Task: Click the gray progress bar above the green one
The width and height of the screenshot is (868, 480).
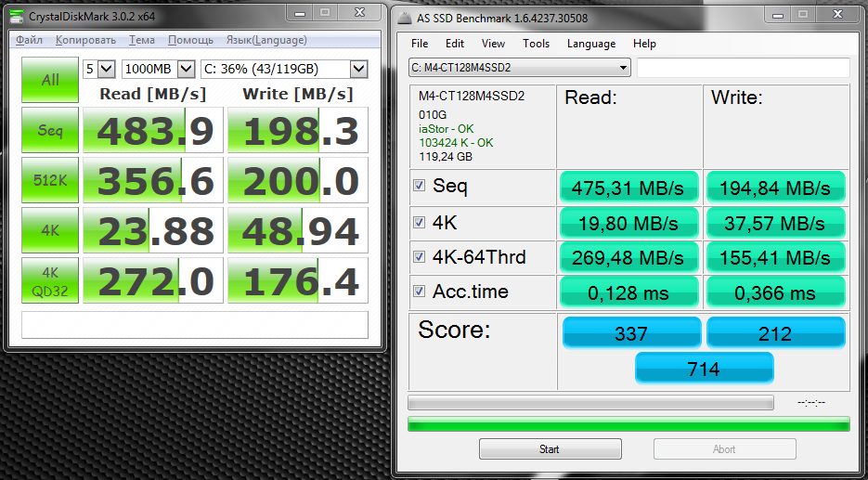Action: [590, 403]
